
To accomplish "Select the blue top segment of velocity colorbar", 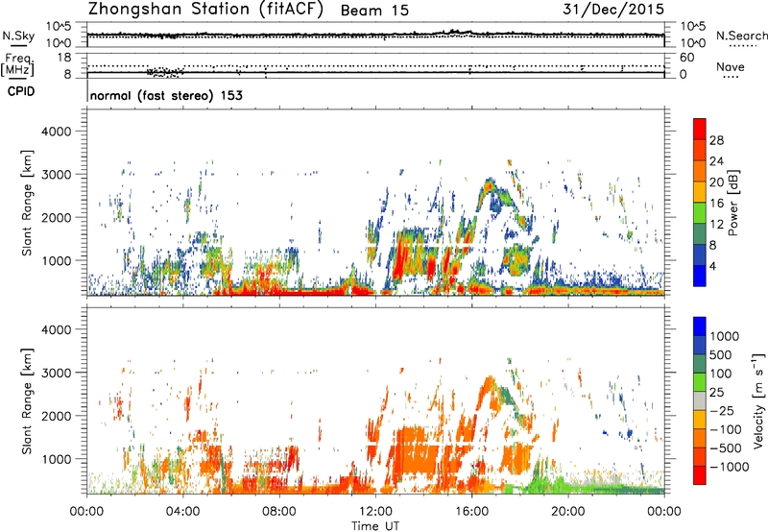I will point(700,326).
